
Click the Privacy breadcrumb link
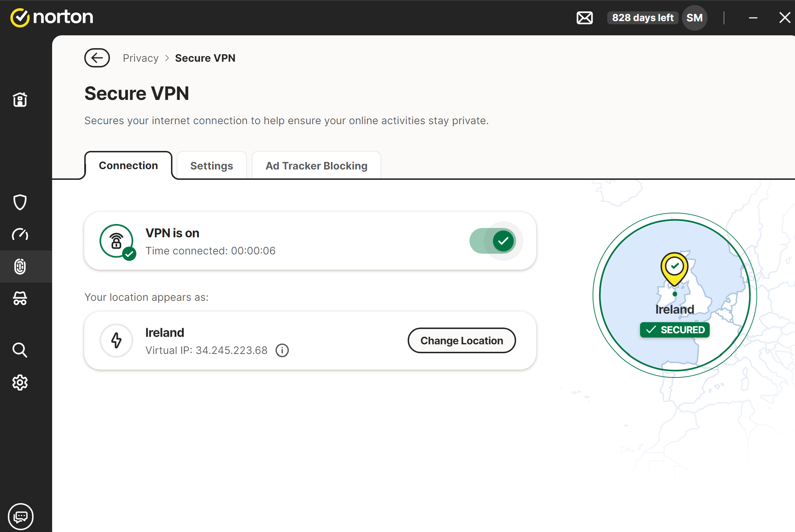[x=141, y=58]
